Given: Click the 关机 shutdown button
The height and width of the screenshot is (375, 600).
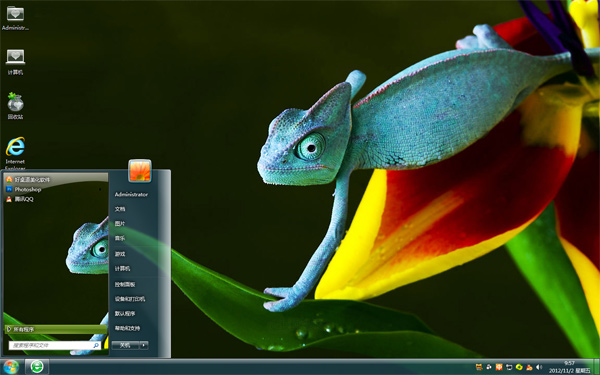Looking at the screenshot, I should pyautogui.click(x=125, y=345).
